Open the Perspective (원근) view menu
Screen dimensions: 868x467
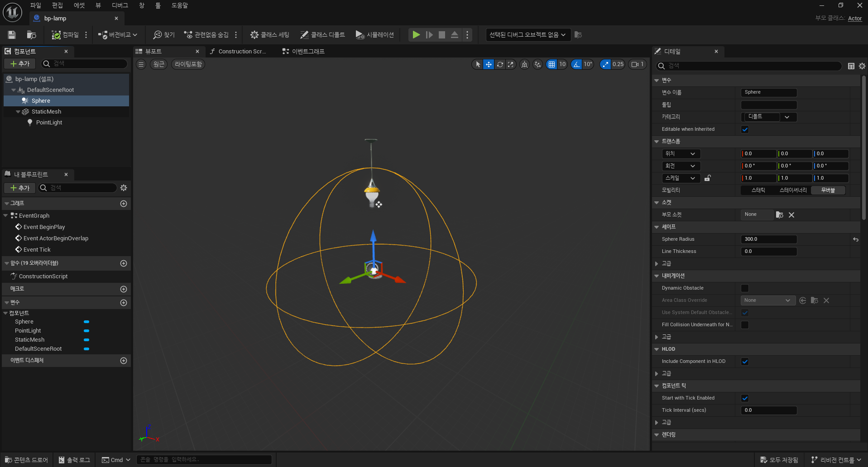[x=159, y=64]
